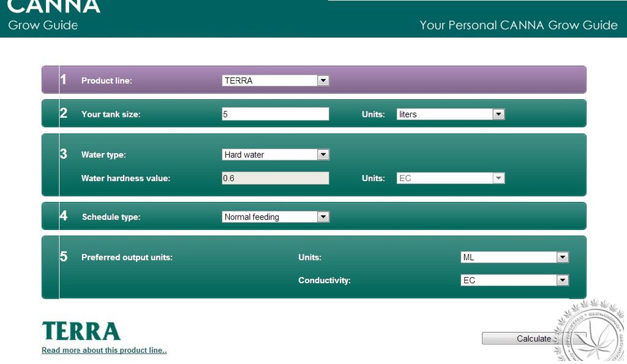The width and height of the screenshot is (627, 364).
Task: Open the Product line TERRA dropdown
Action: [276, 80]
